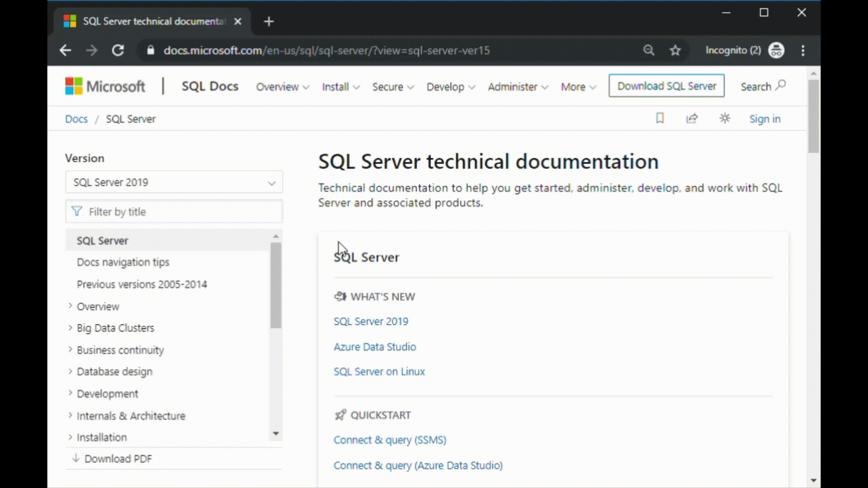This screenshot has height=488, width=868.
Task: Click the Sign in button
Action: [765, 118]
